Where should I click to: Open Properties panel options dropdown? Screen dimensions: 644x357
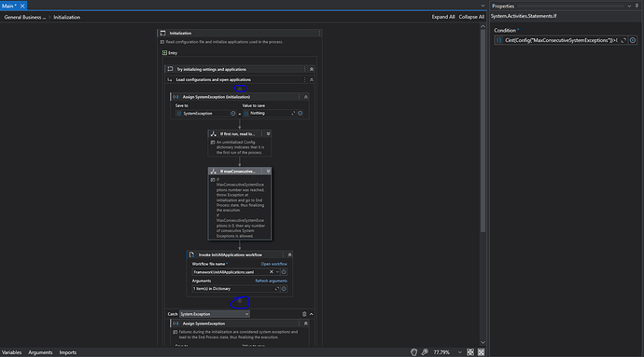(x=629, y=7)
